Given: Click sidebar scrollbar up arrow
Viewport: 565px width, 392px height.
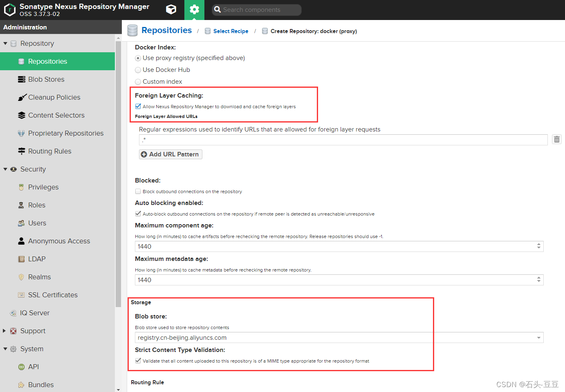Looking at the screenshot, I should [119, 38].
